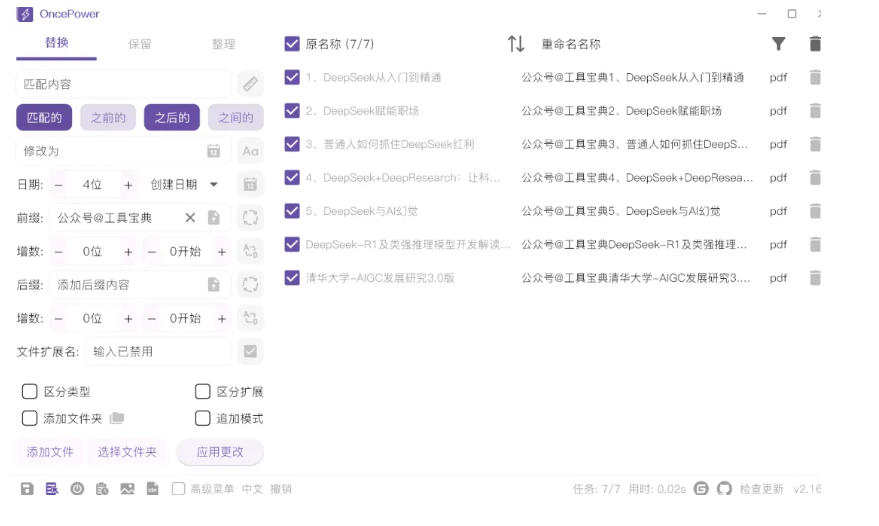Delete the row 1、DeepSeek从入门到精通
The image size is (879, 526).
point(815,77)
